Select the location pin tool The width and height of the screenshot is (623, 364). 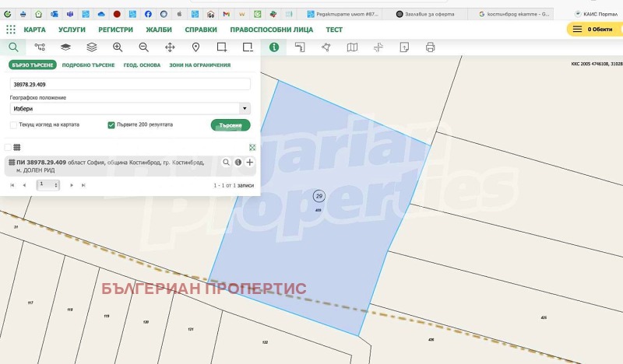pos(196,47)
